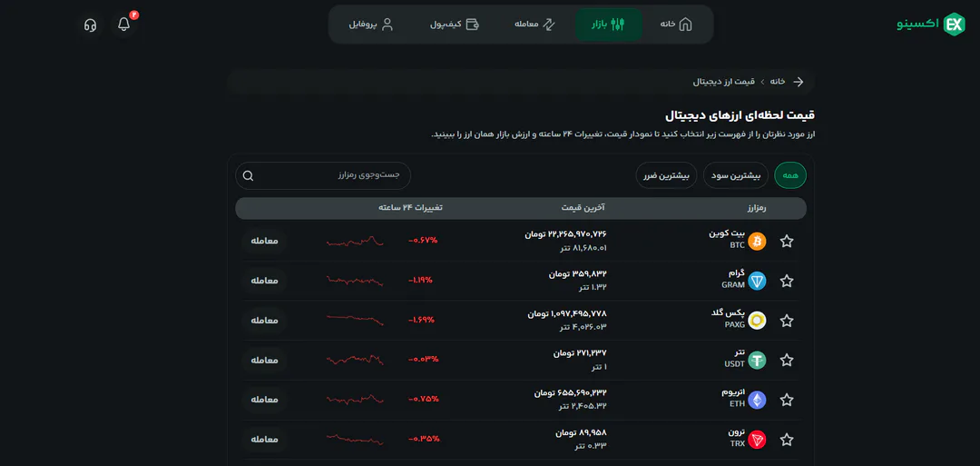
Task: Click the معامله button for GRAM
Action: 264,280
